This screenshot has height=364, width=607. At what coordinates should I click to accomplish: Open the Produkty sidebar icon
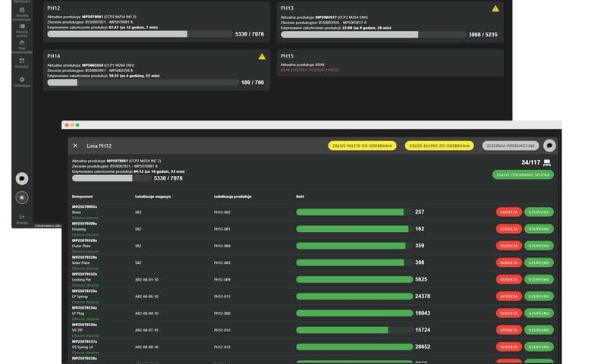21,62
